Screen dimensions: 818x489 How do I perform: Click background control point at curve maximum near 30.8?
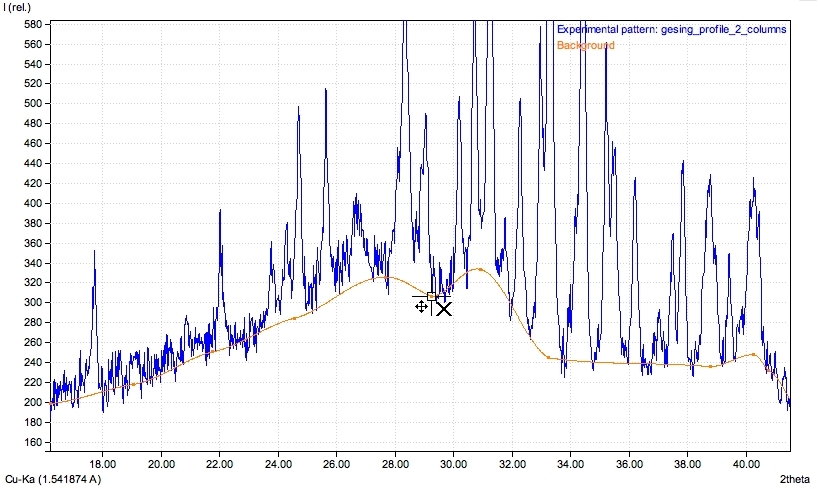(481, 269)
